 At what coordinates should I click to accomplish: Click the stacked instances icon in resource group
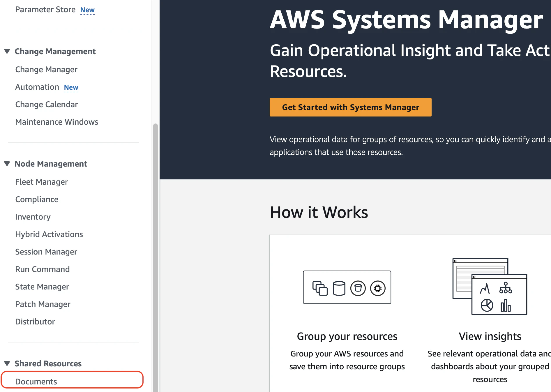(x=320, y=288)
